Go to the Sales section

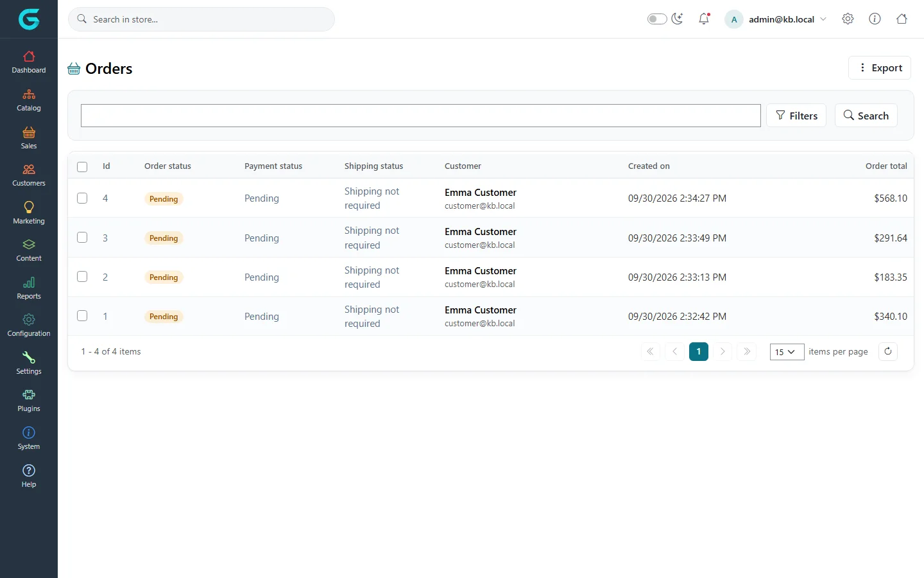(x=29, y=138)
